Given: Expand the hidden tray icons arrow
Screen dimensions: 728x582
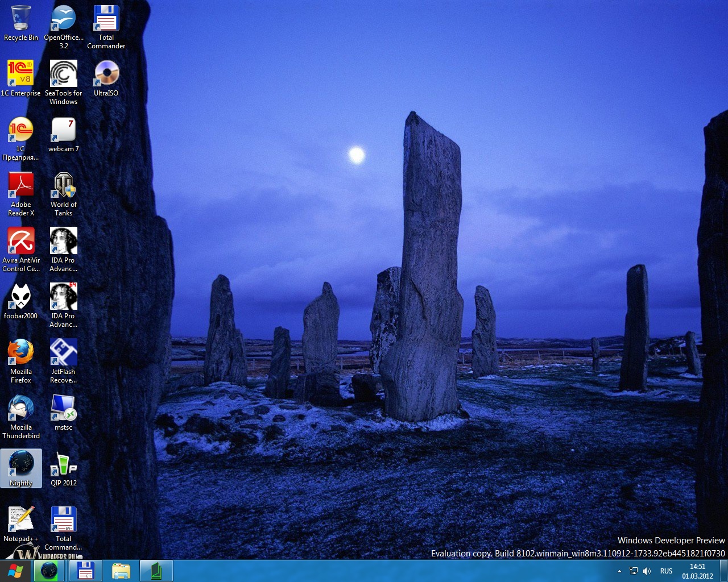Looking at the screenshot, I should [619, 571].
